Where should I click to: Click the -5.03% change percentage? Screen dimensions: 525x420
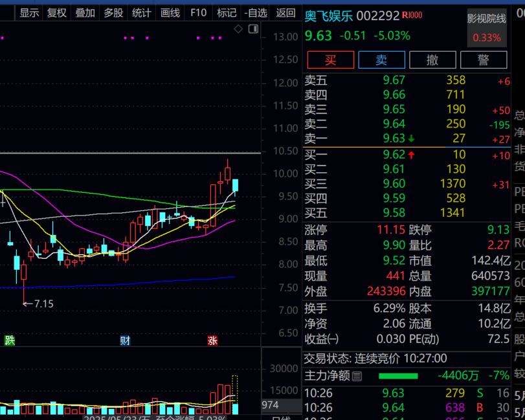(392, 36)
